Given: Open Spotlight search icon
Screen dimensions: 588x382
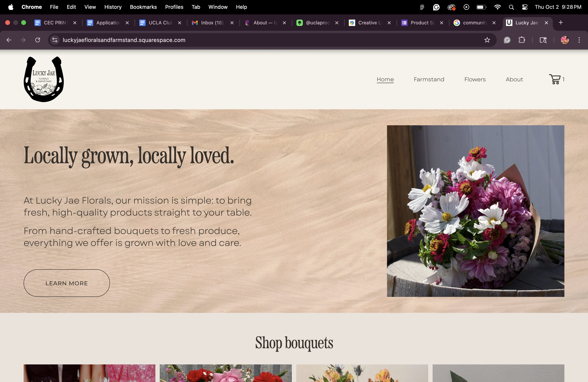Looking at the screenshot, I should point(511,7).
